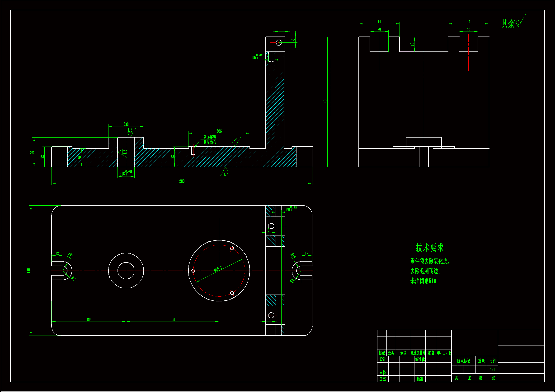This screenshot has width=555, height=392.
Task: Click the 140 vertical dimension beside plan view
Action: pyautogui.click(x=29, y=271)
